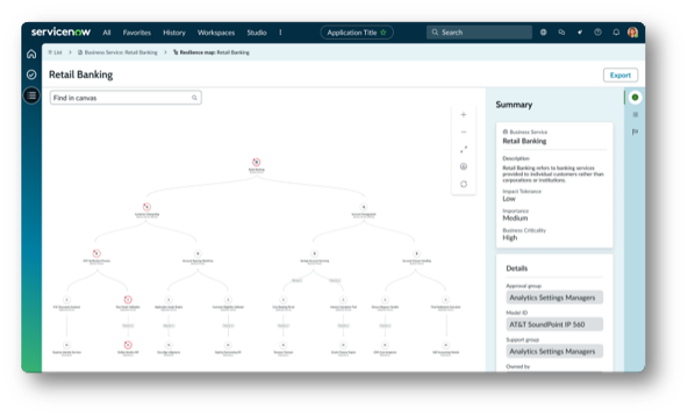Open the notifications bell icon
This screenshot has width=688, height=416.
pyautogui.click(x=616, y=32)
